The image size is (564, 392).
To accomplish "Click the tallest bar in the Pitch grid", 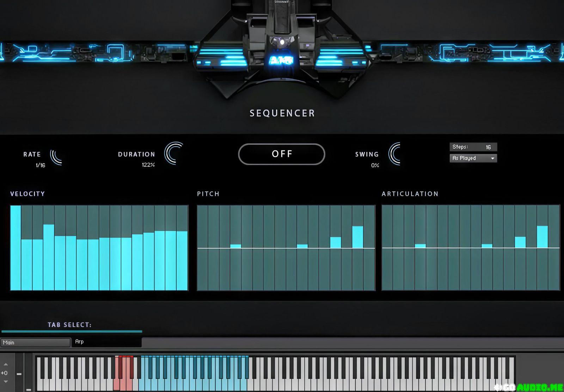I will point(357,237).
